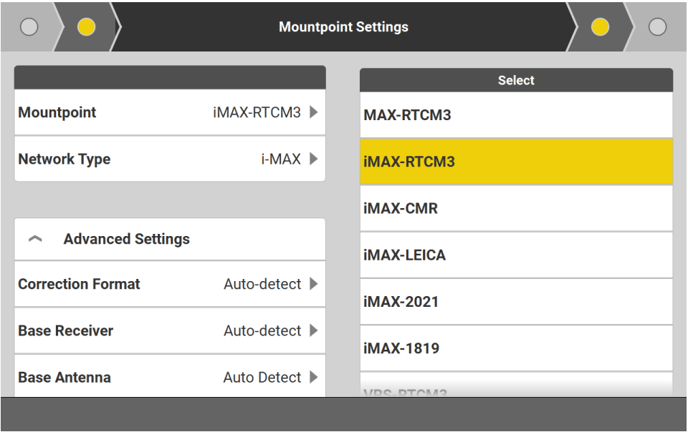This screenshot has width=688, height=432.
Task: Click the Mountpoint Settings title bar
Action: pyautogui.click(x=343, y=27)
